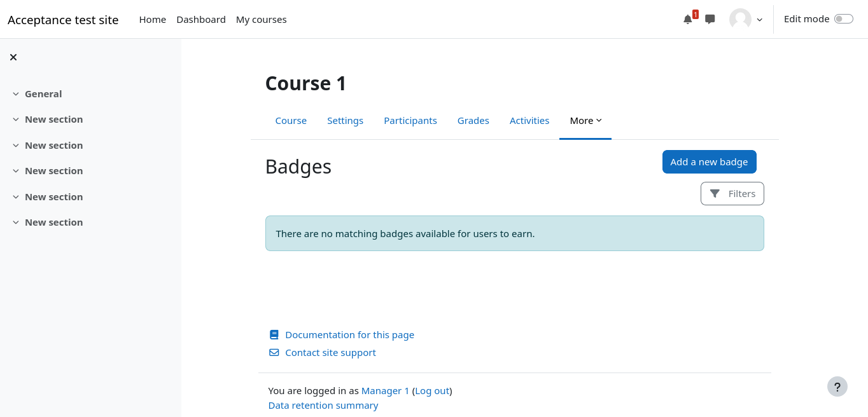Click the help question mark button
This screenshot has height=417, width=868.
pyautogui.click(x=837, y=386)
